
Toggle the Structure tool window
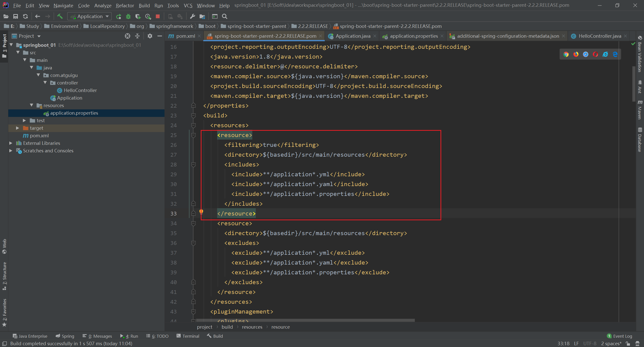[x=4, y=276]
